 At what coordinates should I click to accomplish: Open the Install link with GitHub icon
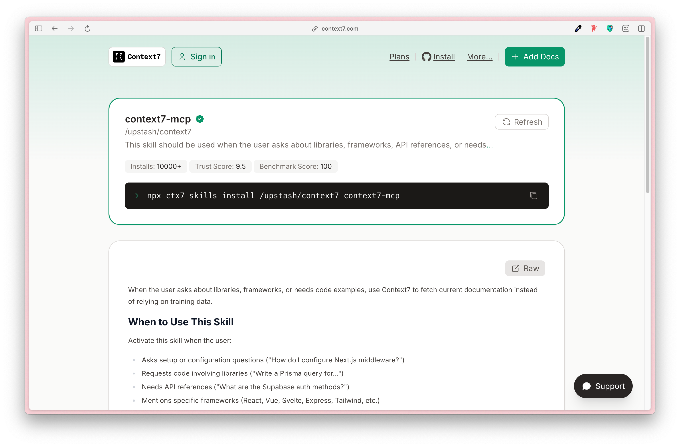(x=438, y=57)
